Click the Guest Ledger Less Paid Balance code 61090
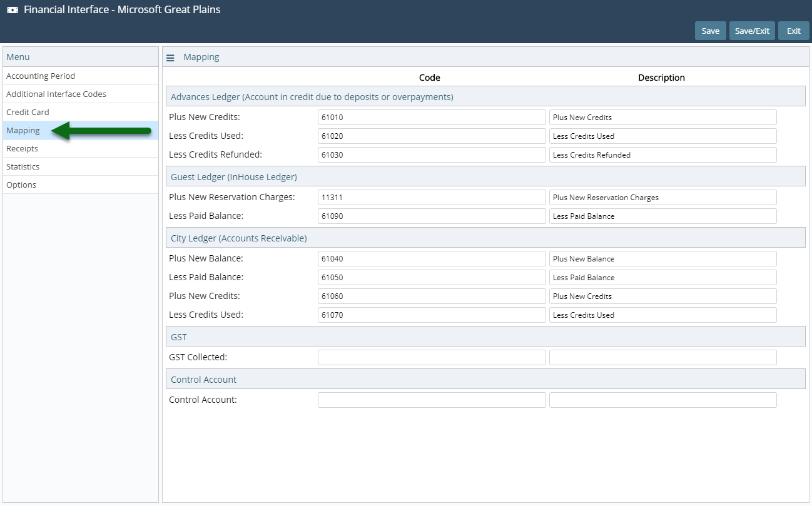This screenshot has height=506, width=812. (x=432, y=216)
